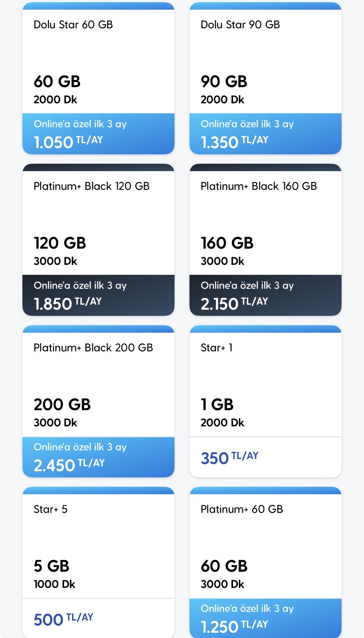This screenshot has height=638, width=364.
Task: Select the Platinum+ Black 200 GB title
Action: point(93,348)
